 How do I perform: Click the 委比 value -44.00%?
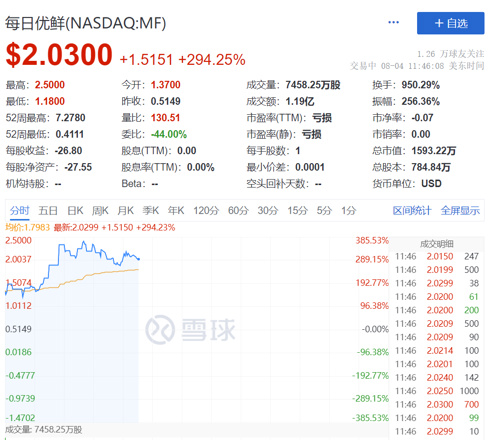click(169, 134)
